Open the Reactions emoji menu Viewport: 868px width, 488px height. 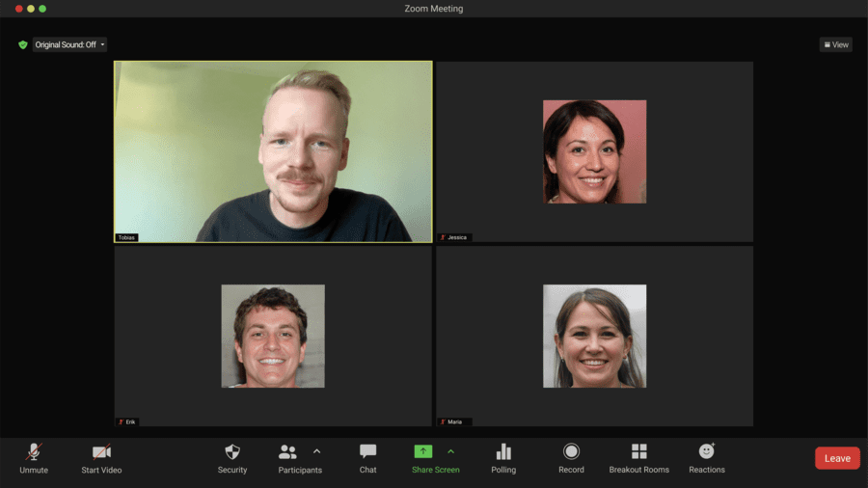[x=706, y=452]
